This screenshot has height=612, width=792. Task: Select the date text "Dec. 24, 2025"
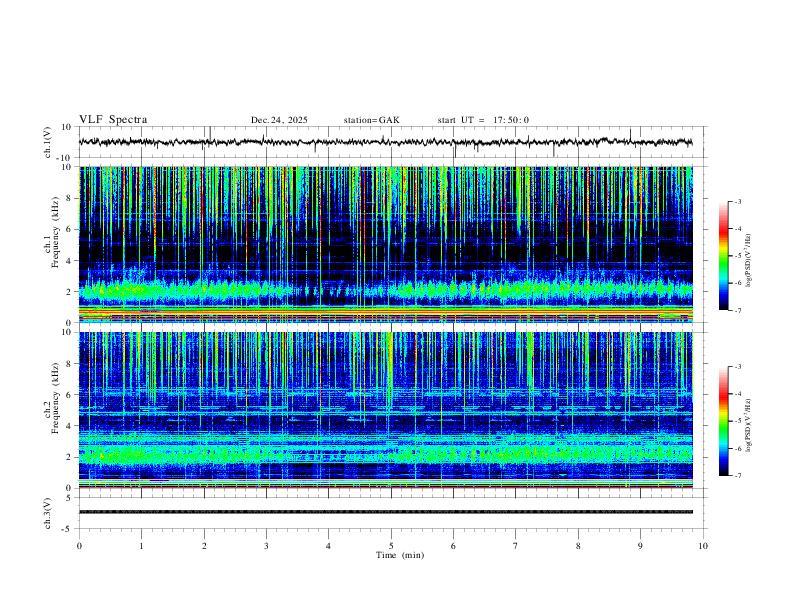point(279,120)
